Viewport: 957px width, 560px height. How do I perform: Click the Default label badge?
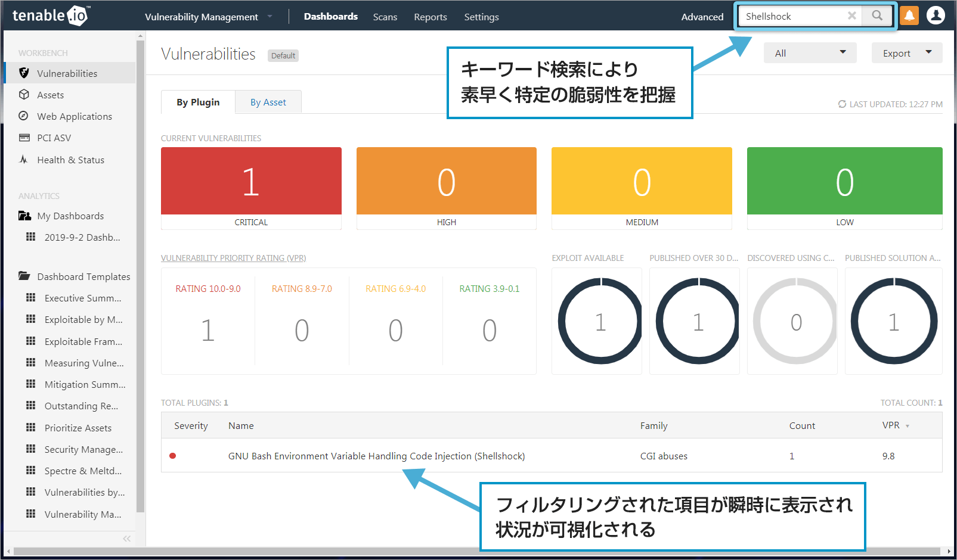[x=283, y=55]
